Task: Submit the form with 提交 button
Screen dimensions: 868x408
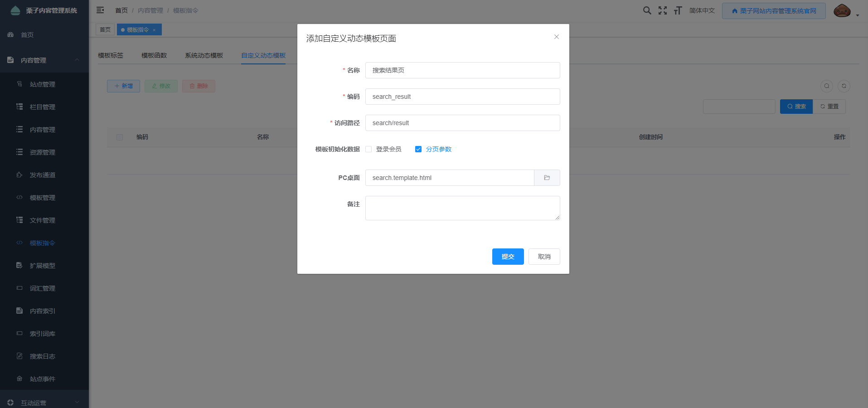Action: click(508, 257)
